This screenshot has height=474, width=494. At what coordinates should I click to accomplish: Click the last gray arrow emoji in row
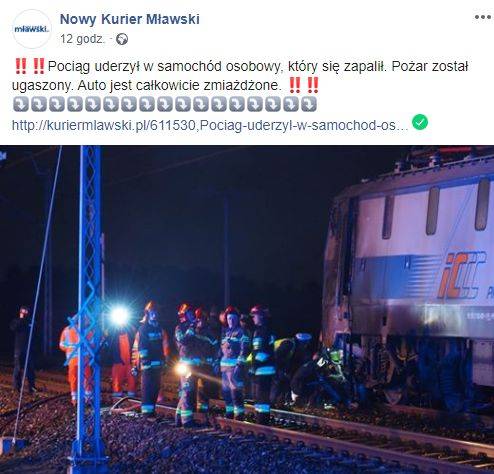pos(309,104)
